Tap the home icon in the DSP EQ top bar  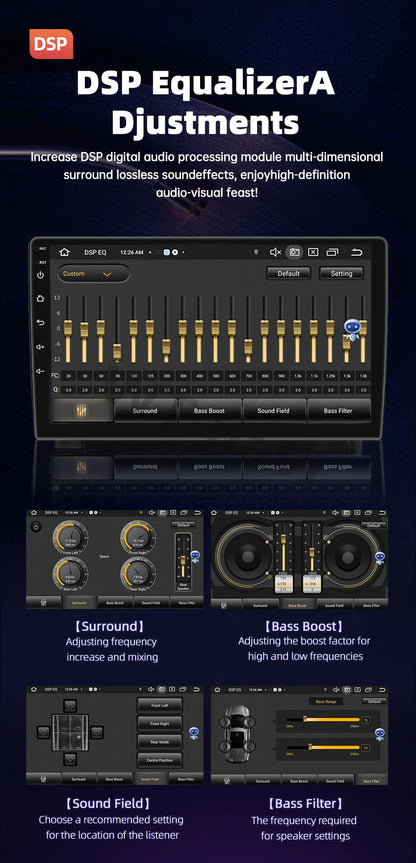click(64, 252)
